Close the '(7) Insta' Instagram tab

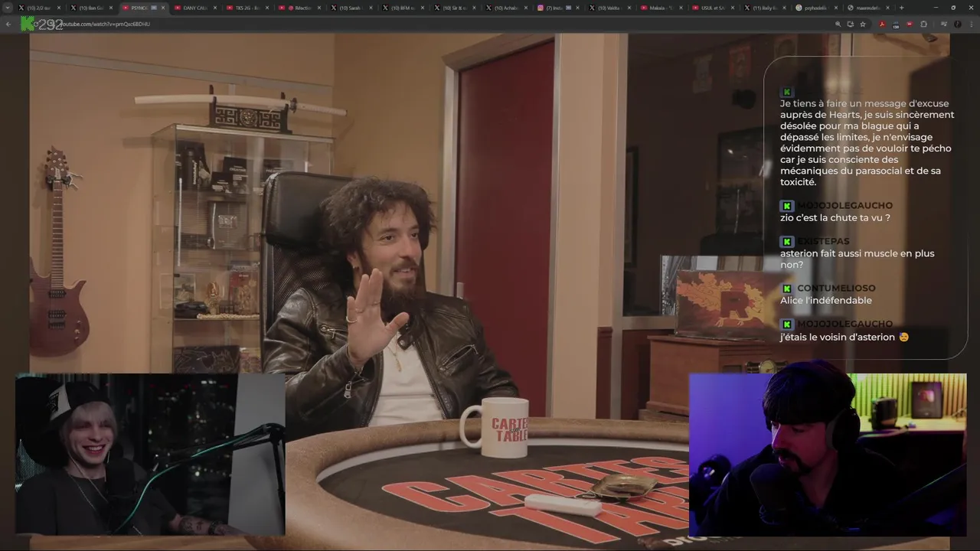(x=577, y=8)
